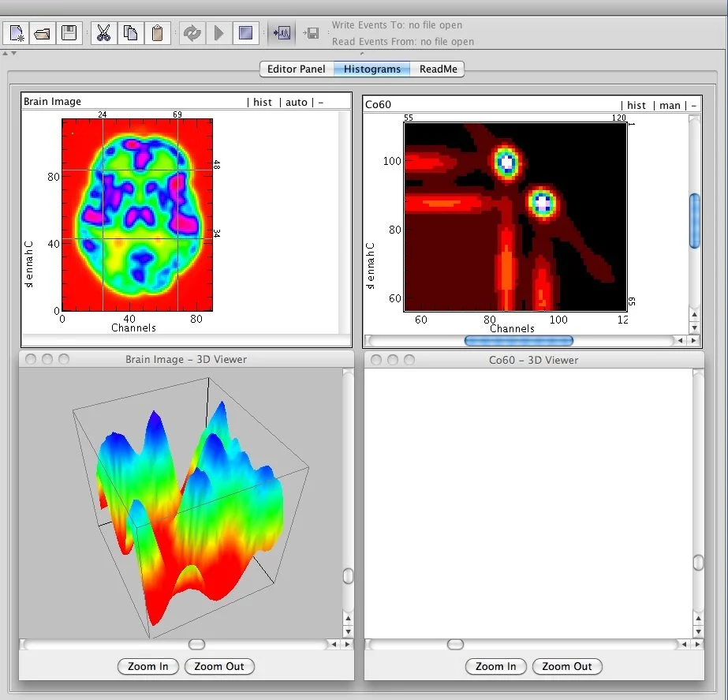Copy with the duplicate pages icon
Screen dimensions: 728x700
(130, 33)
